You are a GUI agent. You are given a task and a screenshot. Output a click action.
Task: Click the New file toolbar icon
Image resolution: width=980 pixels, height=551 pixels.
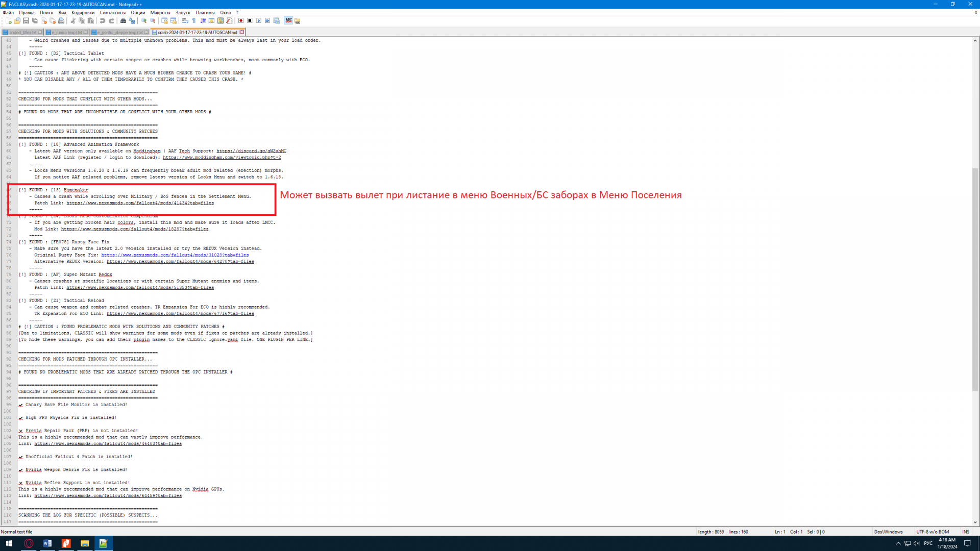pyautogui.click(x=9, y=21)
